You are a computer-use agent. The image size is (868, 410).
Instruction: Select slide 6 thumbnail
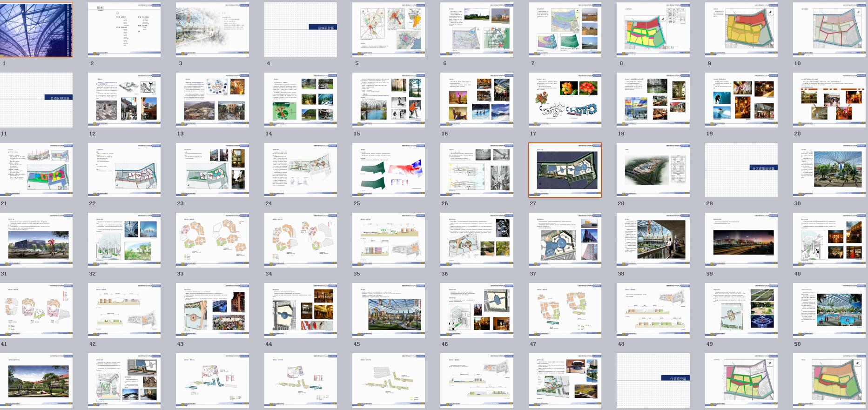[477, 30]
